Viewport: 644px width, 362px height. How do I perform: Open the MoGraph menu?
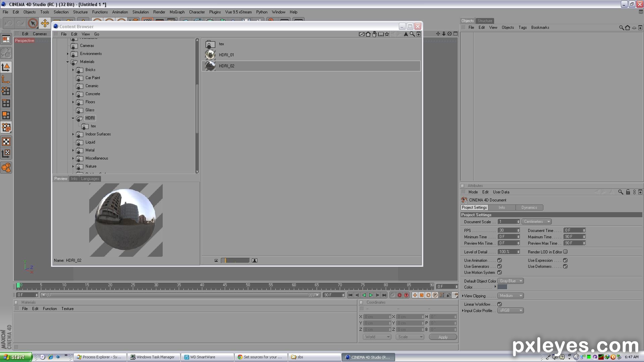tap(177, 12)
